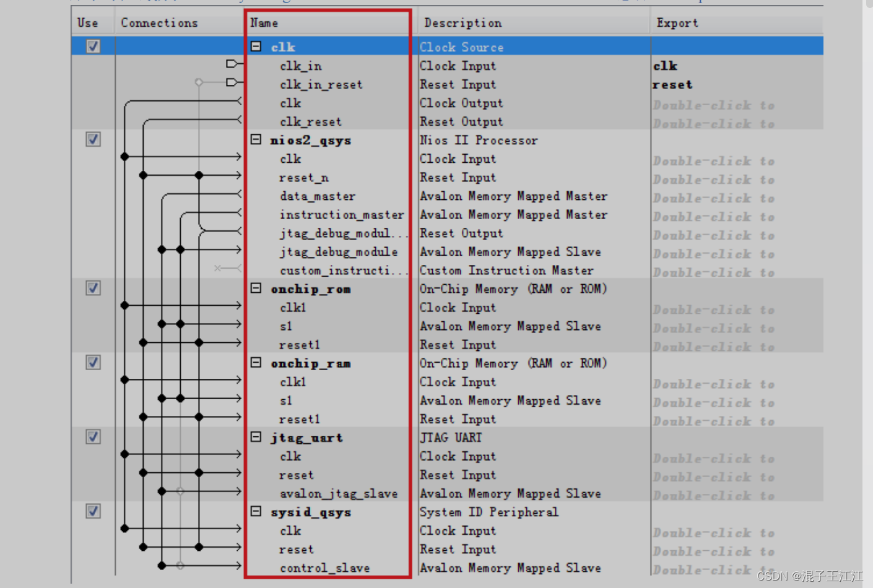This screenshot has width=873, height=588.
Task: Collapse the onchip_ram component
Action: click(256, 362)
